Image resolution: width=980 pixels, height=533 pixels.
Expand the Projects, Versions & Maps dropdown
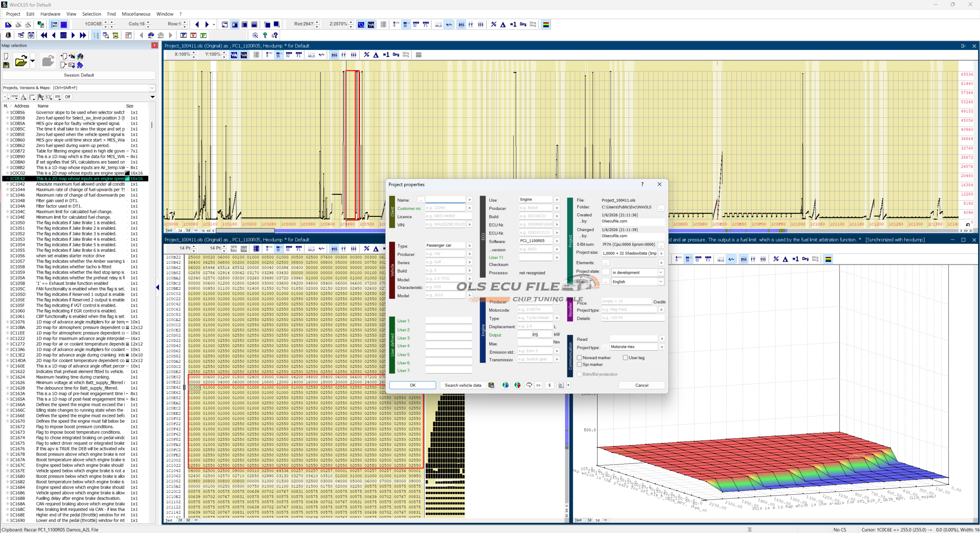coord(152,88)
